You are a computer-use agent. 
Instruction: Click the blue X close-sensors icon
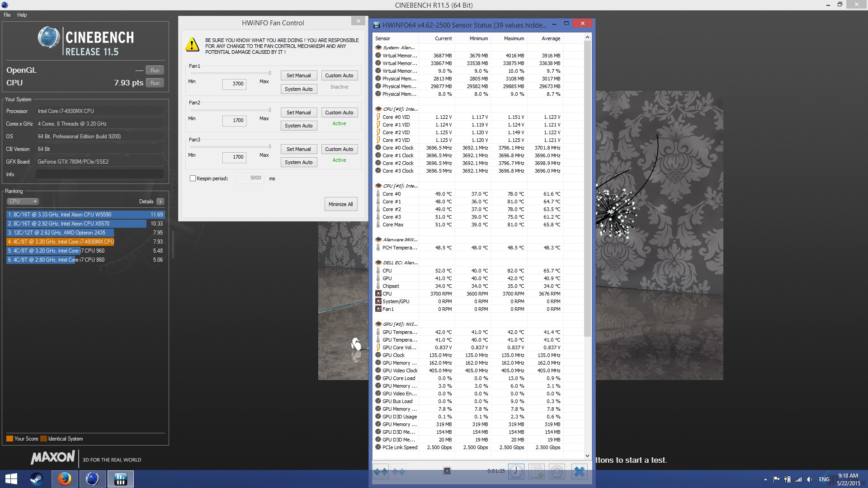579,472
